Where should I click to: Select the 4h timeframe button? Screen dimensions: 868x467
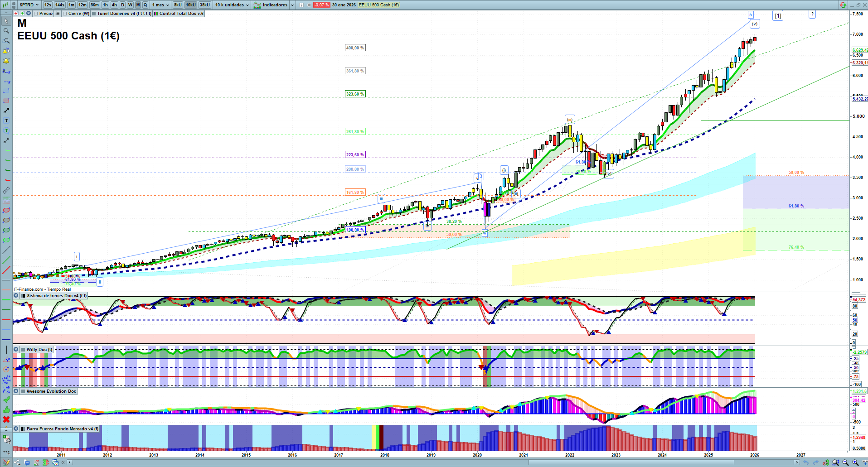114,5
